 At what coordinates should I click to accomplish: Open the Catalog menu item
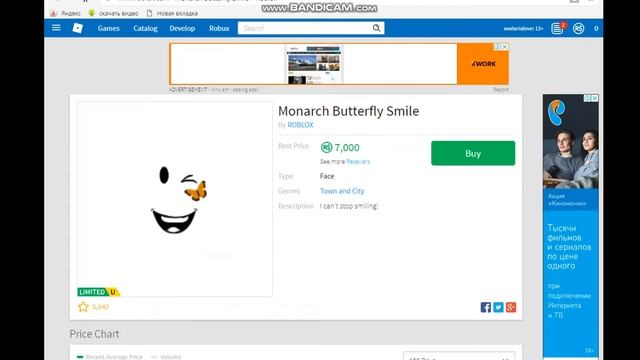tap(145, 28)
